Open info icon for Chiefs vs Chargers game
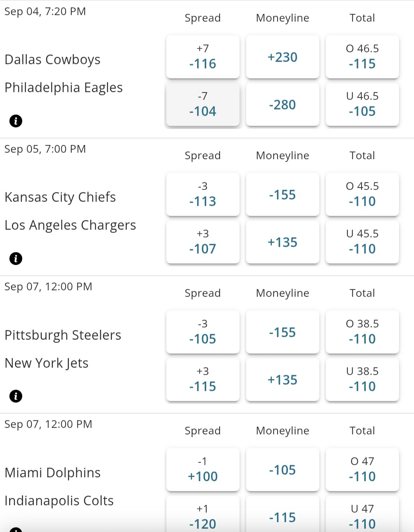The image size is (414, 532). 16,259
